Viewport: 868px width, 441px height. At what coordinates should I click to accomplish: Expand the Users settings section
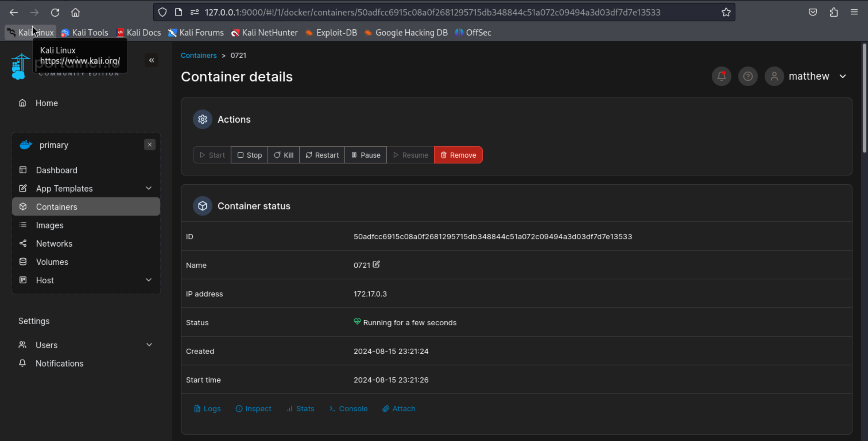click(149, 345)
